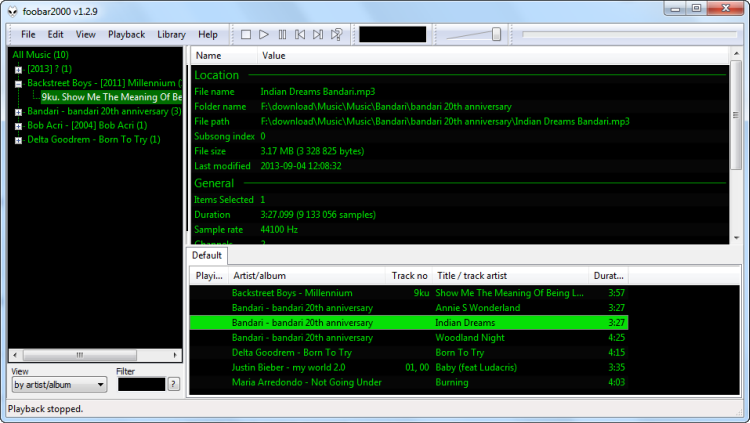This screenshot has width=750, height=423.
Task: Click the foobar2000 alien icon in title bar
Action: point(12,11)
